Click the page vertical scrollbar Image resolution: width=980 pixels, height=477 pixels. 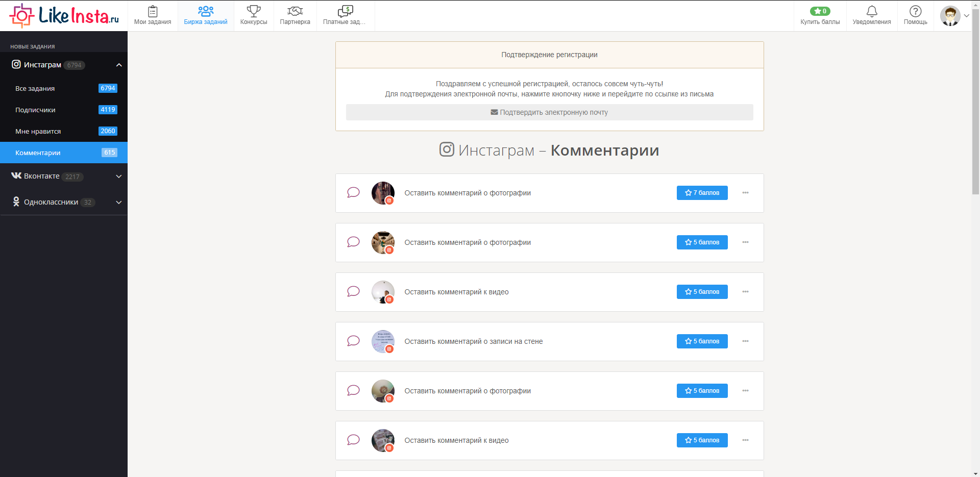click(x=975, y=102)
